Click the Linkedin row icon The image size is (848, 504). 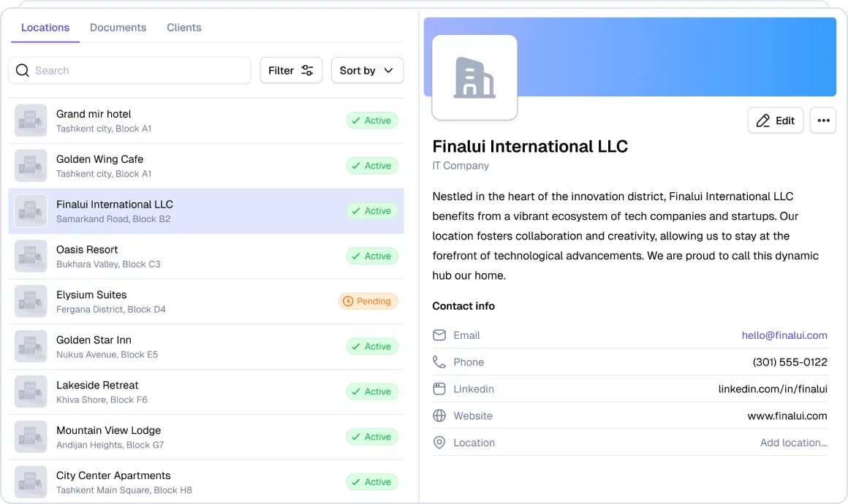(439, 389)
